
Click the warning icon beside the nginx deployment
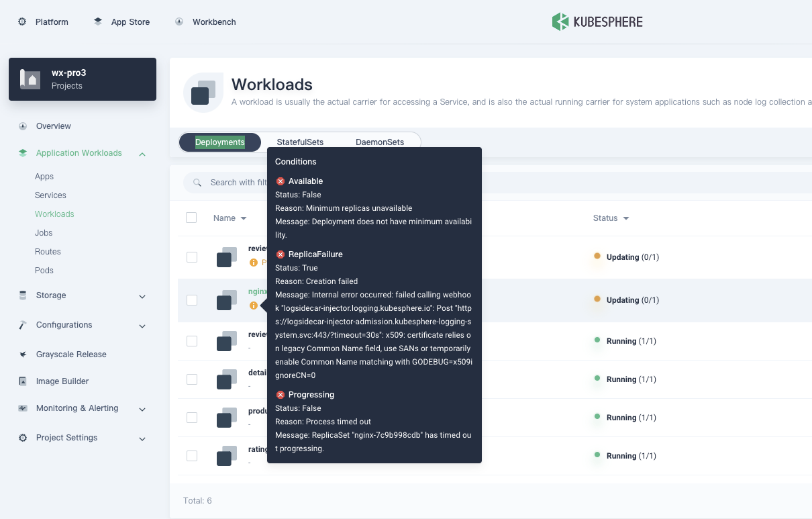click(x=253, y=305)
